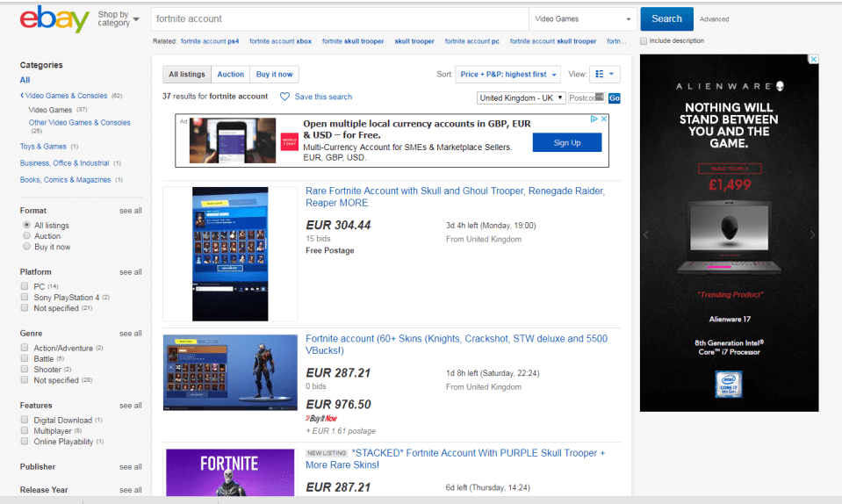
Task: Check the Digital Download feature checkbox
Action: point(25,420)
